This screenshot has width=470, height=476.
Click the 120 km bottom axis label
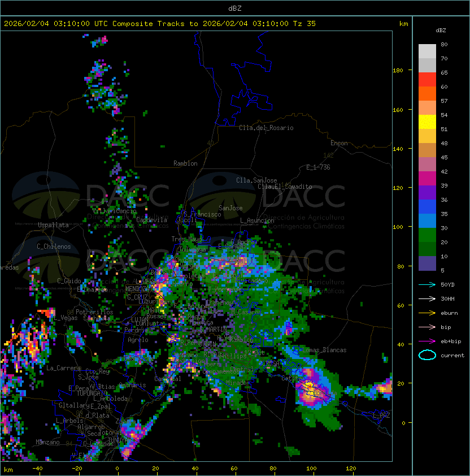pos(351,469)
